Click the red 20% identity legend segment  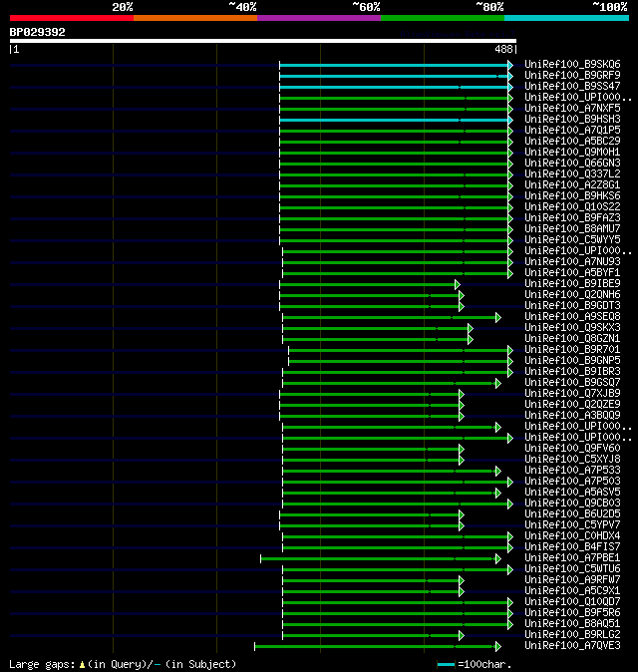(72, 18)
